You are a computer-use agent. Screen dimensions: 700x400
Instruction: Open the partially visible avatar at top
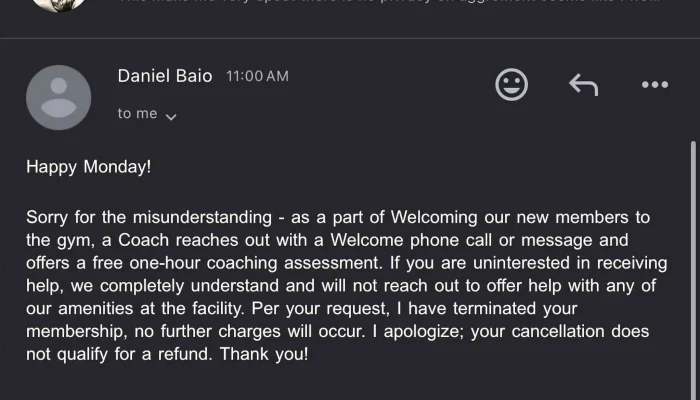tap(58, 5)
